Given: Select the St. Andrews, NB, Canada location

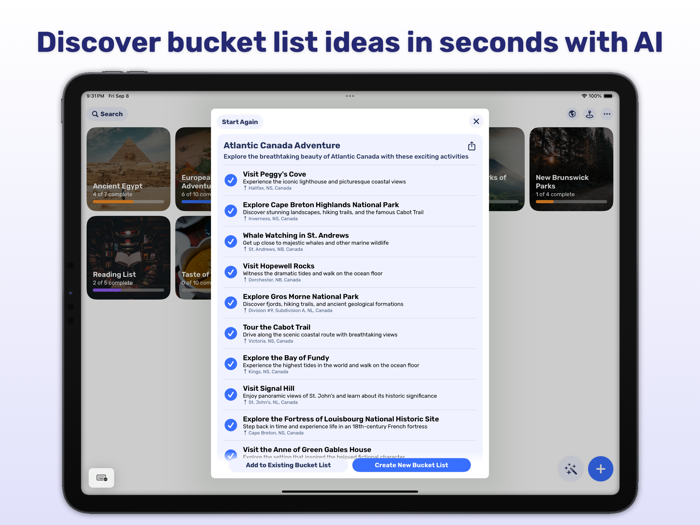Looking at the screenshot, I should pyautogui.click(x=273, y=250).
